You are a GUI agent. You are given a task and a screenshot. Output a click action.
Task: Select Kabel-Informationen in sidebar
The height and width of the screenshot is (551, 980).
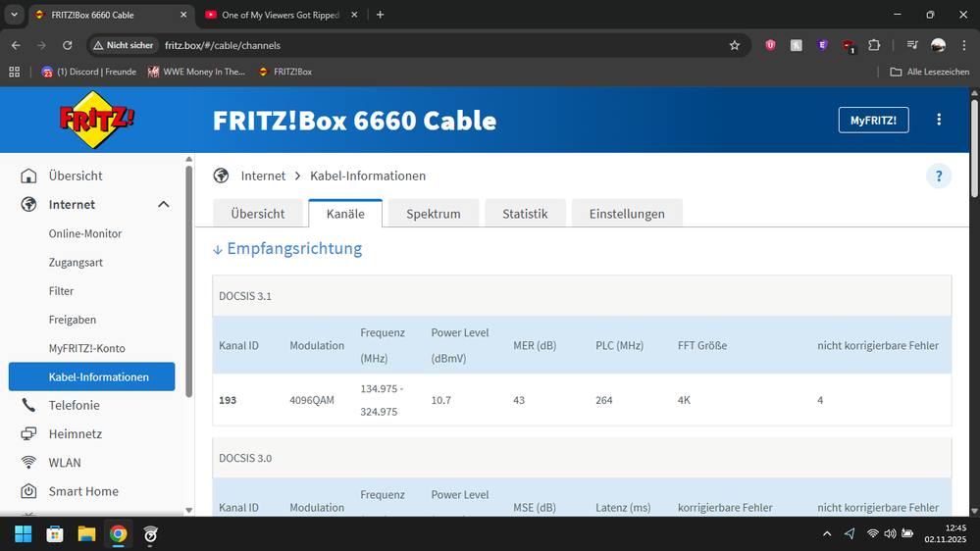click(92, 376)
